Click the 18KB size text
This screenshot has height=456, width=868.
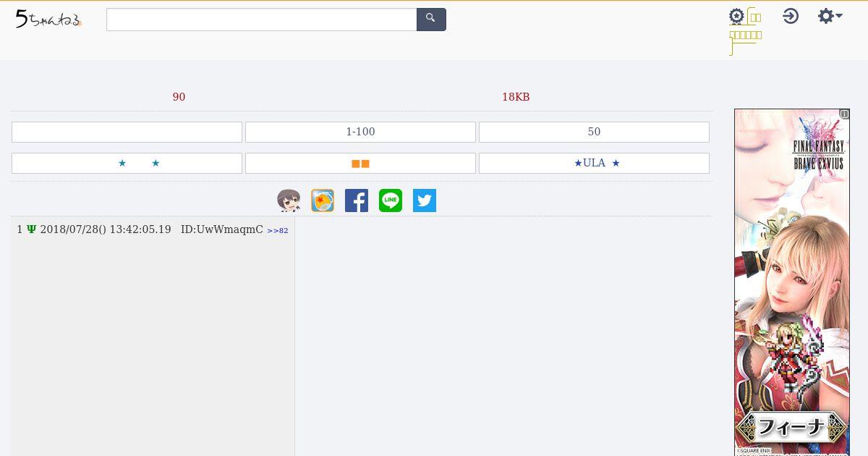(516, 97)
